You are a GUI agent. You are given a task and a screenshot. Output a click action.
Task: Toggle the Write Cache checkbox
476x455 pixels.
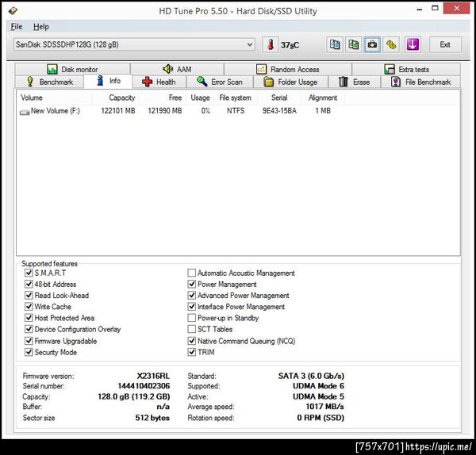[29, 307]
